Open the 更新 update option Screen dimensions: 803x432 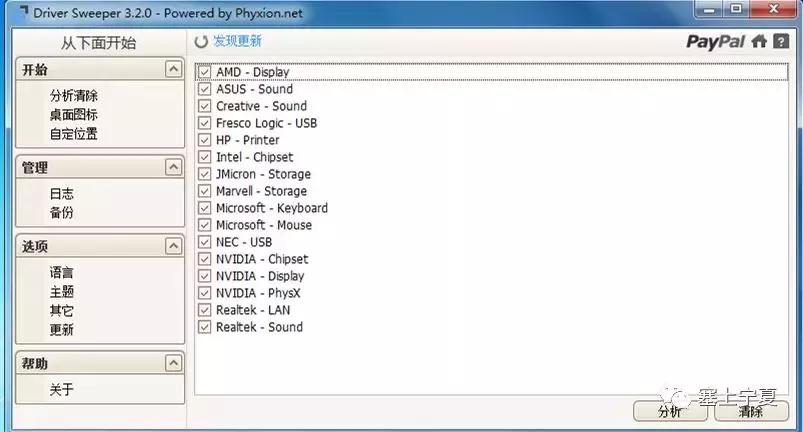[61, 329]
